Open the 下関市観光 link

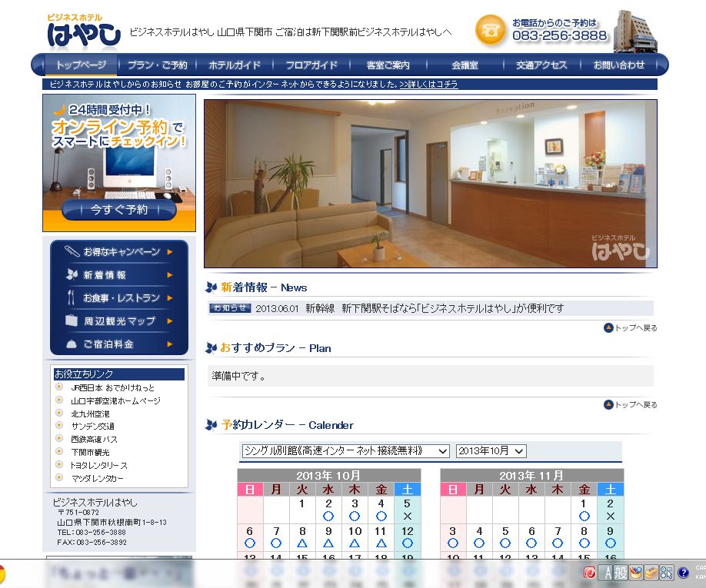(90, 452)
